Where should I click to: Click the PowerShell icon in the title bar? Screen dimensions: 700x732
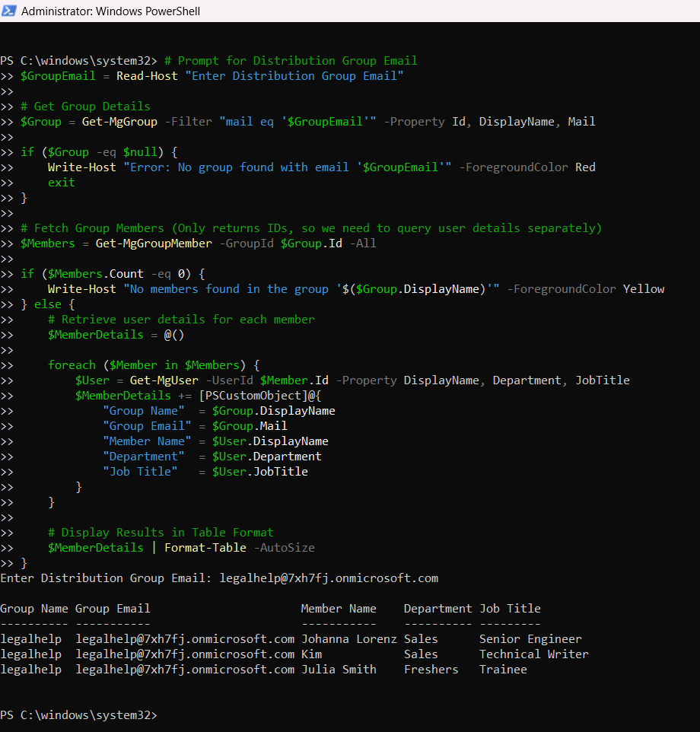tap(9, 11)
